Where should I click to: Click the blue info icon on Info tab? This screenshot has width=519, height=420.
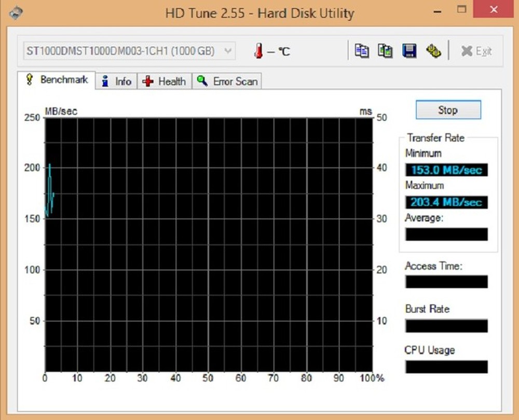point(105,81)
